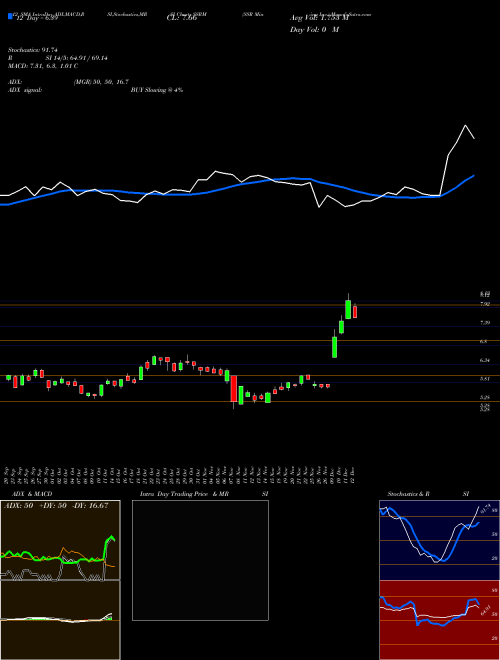Click the thick blue moving average line end
500x660 pixels.
pos(473,176)
